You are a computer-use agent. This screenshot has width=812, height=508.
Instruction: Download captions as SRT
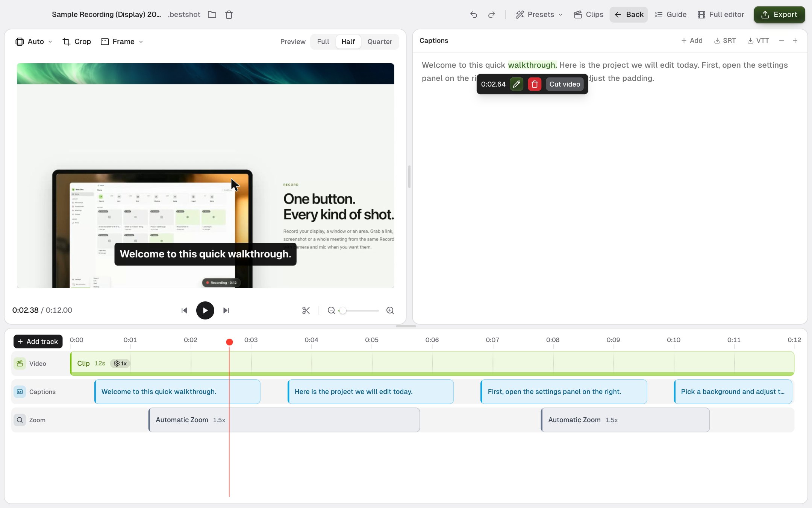point(725,41)
